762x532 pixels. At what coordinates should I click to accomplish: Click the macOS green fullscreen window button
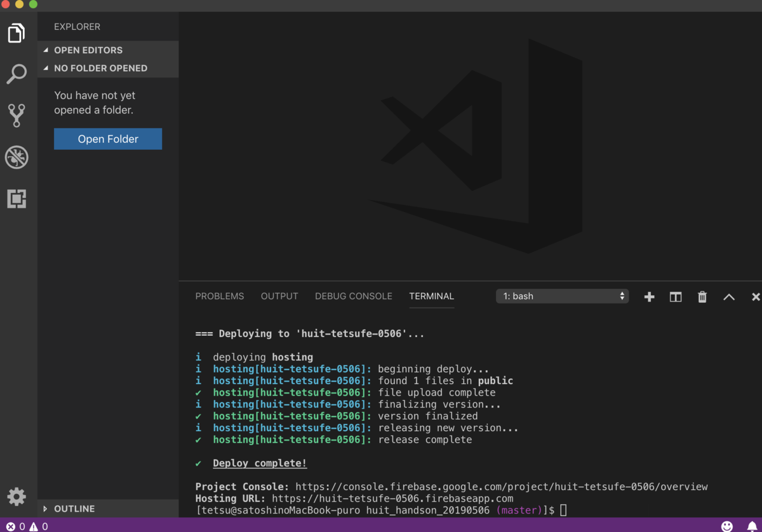click(x=33, y=4)
